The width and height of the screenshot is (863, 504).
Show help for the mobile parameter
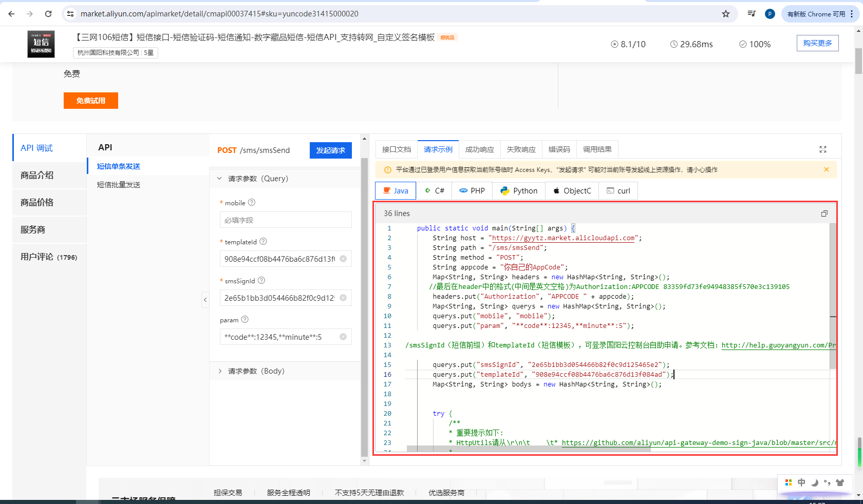(x=252, y=203)
